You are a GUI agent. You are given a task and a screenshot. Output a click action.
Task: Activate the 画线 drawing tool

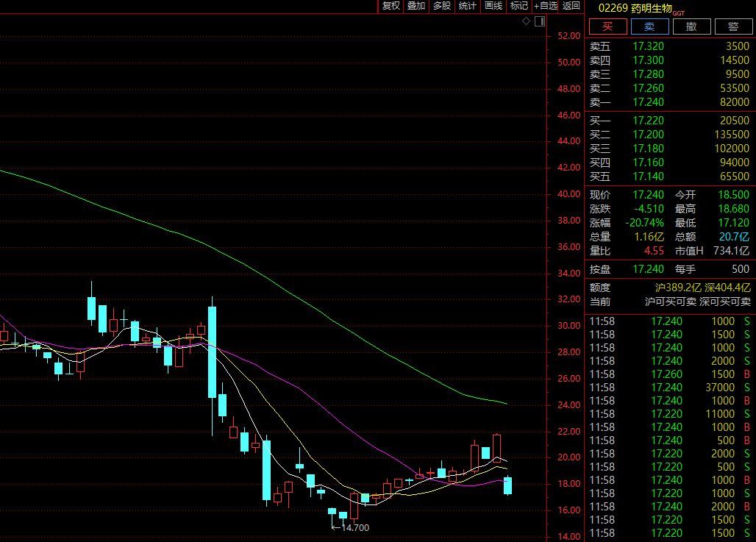[x=493, y=6]
